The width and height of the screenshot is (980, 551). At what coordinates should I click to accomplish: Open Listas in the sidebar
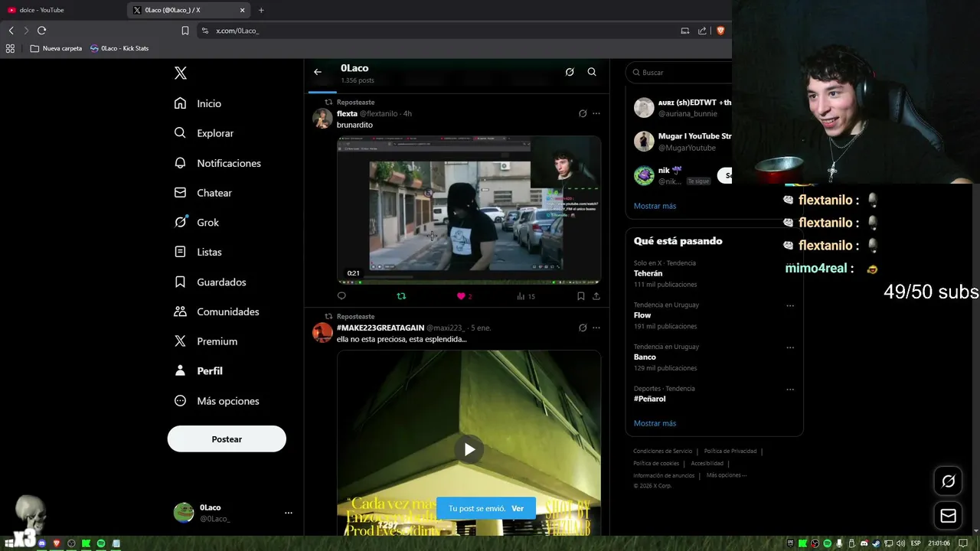click(198, 252)
